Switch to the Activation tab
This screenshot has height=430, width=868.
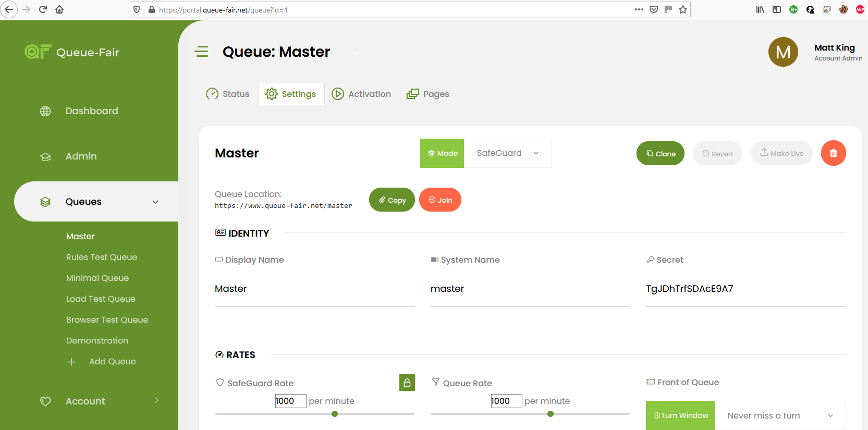point(361,94)
